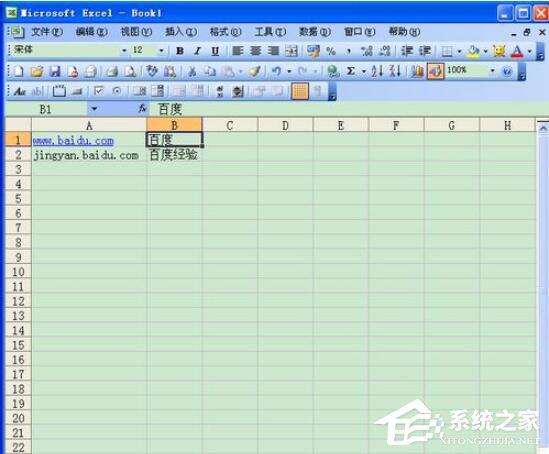Open the 视图 (View) menu

pos(136,32)
